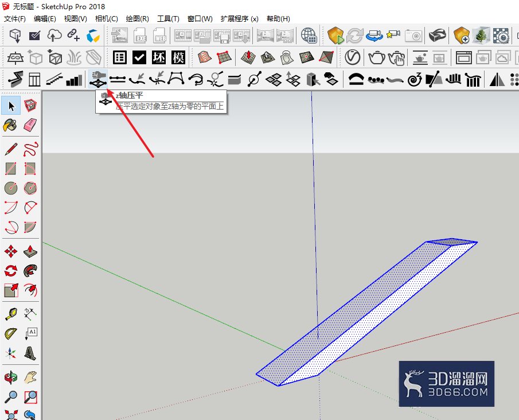519x420 pixels.
Task: Open the 文件(F) menu
Action: point(14,19)
